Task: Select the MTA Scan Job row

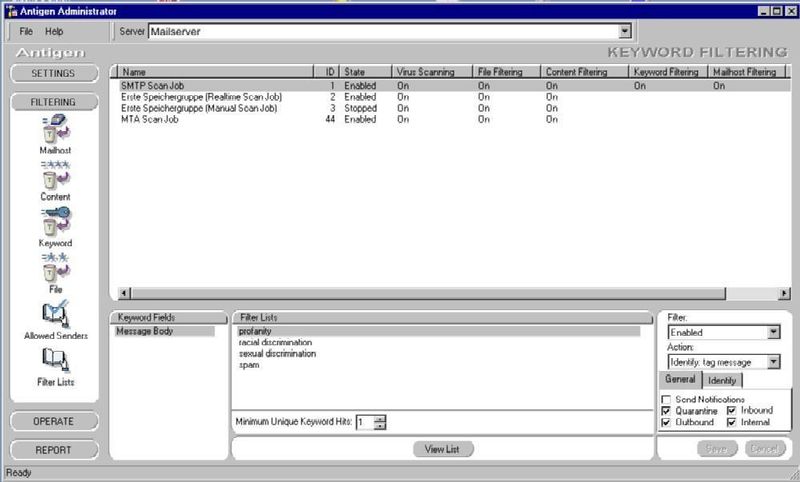Action: click(455, 119)
